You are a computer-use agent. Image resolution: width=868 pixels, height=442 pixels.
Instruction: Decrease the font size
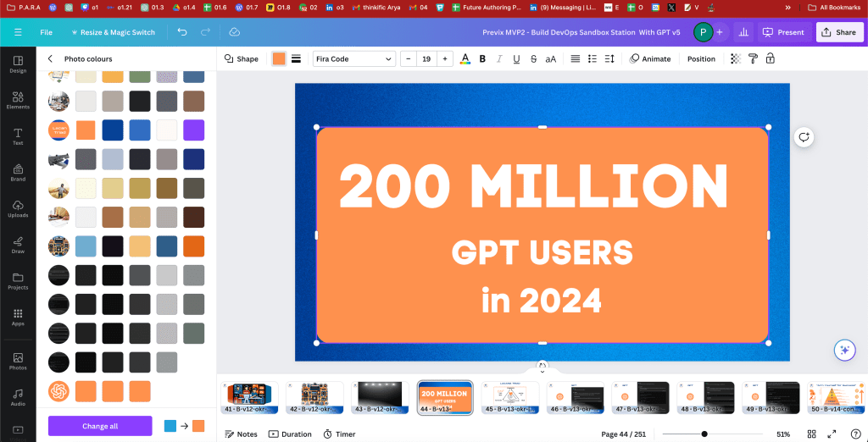click(x=408, y=58)
